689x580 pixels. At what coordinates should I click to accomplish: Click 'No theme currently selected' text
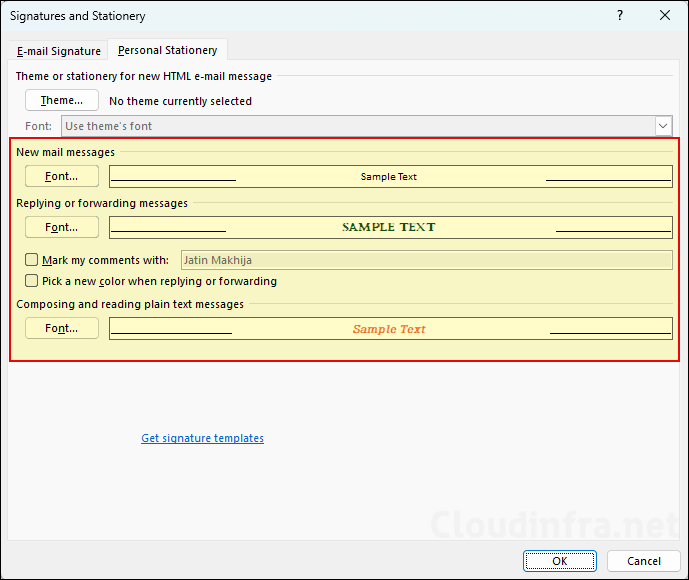click(x=181, y=101)
